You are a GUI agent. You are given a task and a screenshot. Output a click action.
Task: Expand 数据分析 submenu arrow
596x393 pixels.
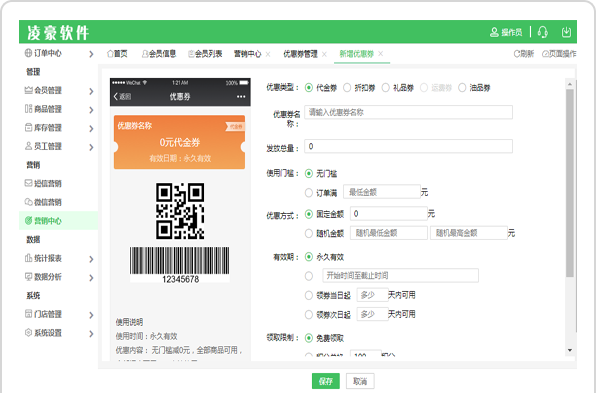[x=91, y=278]
